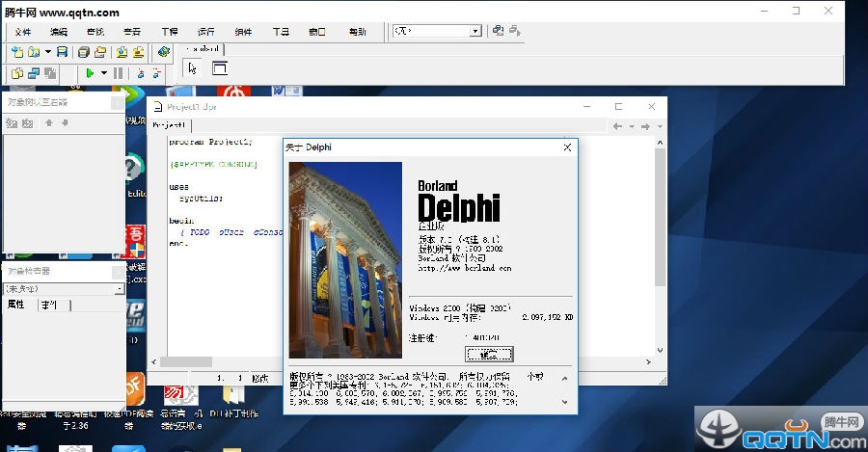Open the Object Inspector instance dropdown
Viewport: 868px width, 452px height.
[120, 289]
